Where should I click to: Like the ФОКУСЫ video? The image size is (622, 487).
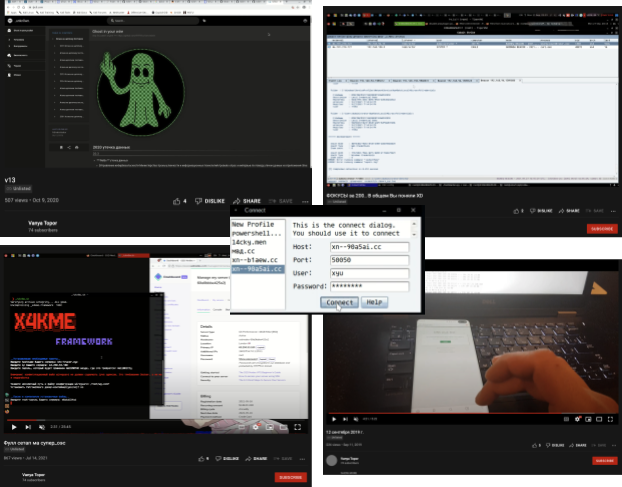518,211
